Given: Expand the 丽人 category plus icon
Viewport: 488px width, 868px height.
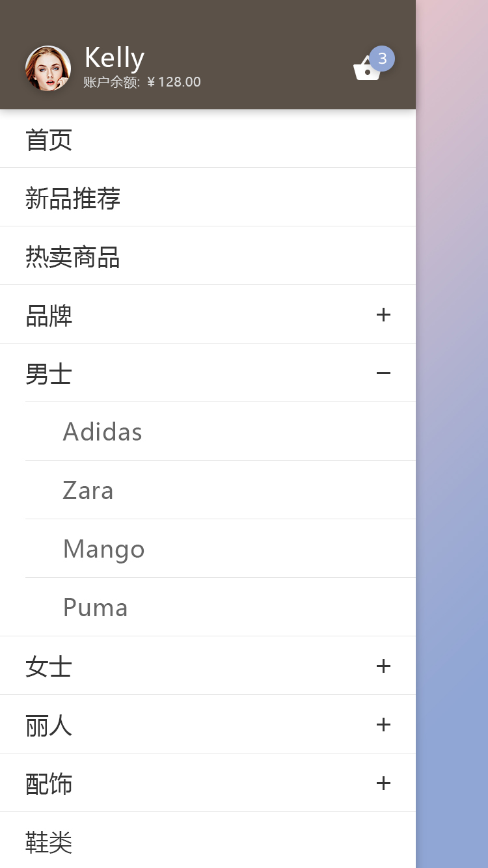Looking at the screenshot, I should [383, 725].
